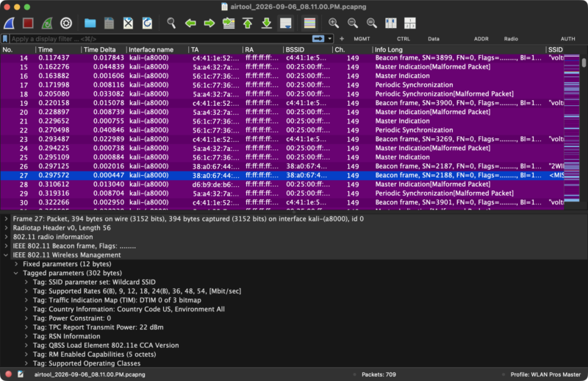
Task: Save this capture file icon
Action: point(109,24)
